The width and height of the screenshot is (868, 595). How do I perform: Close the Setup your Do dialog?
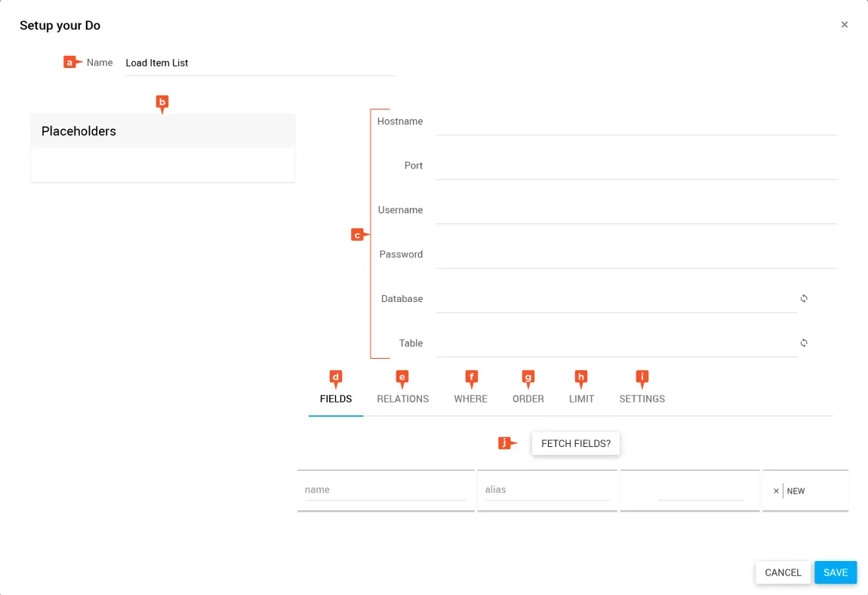click(844, 25)
